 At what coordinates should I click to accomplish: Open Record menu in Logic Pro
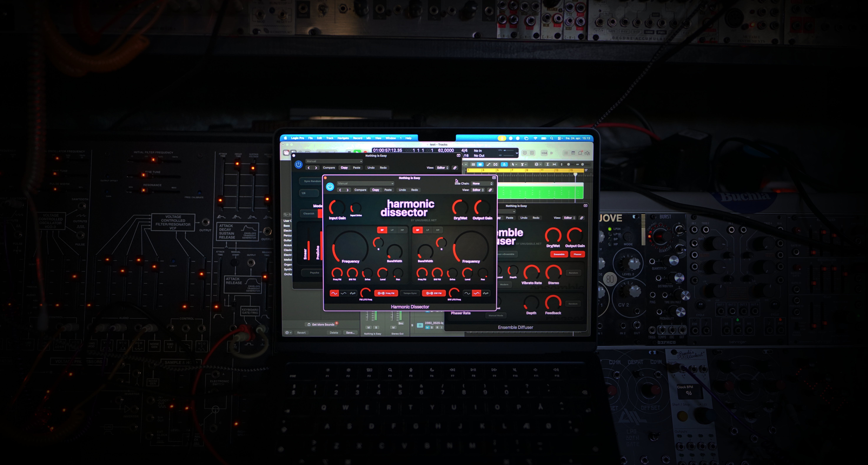coord(358,138)
